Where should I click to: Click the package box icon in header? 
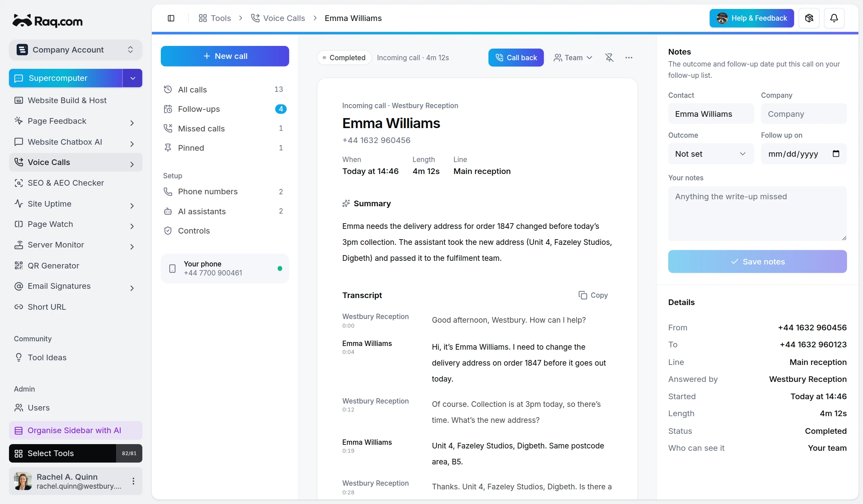point(809,18)
